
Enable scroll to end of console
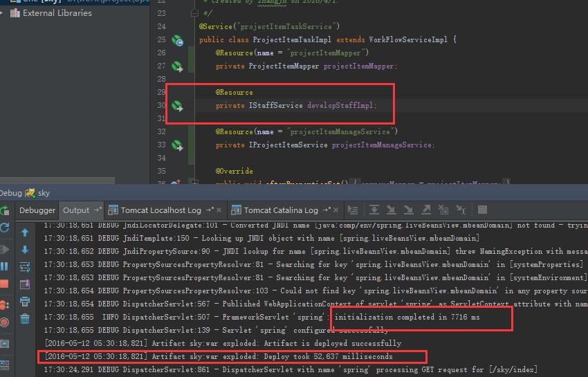click(x=25, y=284)
